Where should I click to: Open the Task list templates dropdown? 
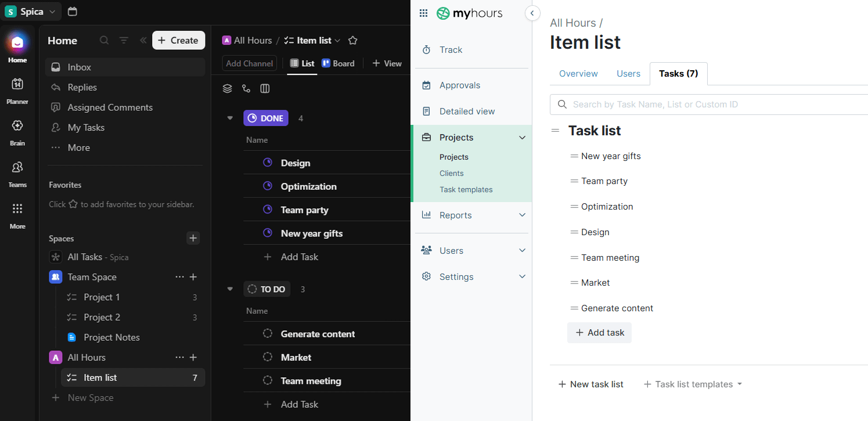tap(692, 384)
